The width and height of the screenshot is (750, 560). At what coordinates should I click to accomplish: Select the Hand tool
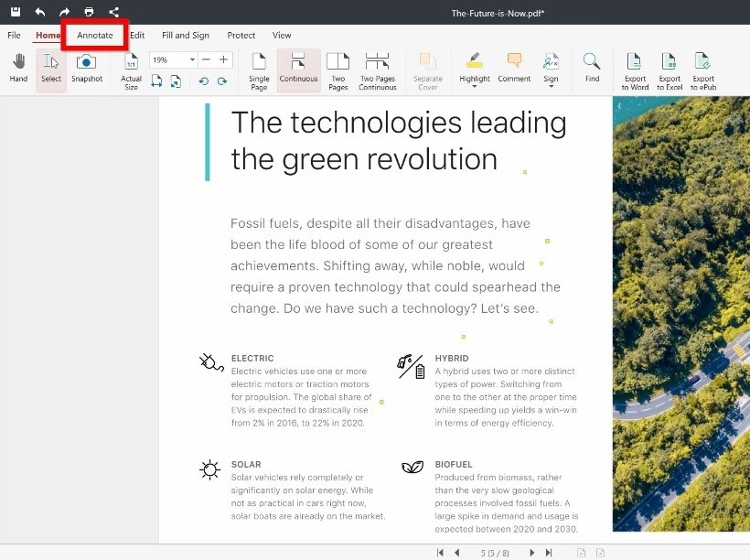(18, 69)
